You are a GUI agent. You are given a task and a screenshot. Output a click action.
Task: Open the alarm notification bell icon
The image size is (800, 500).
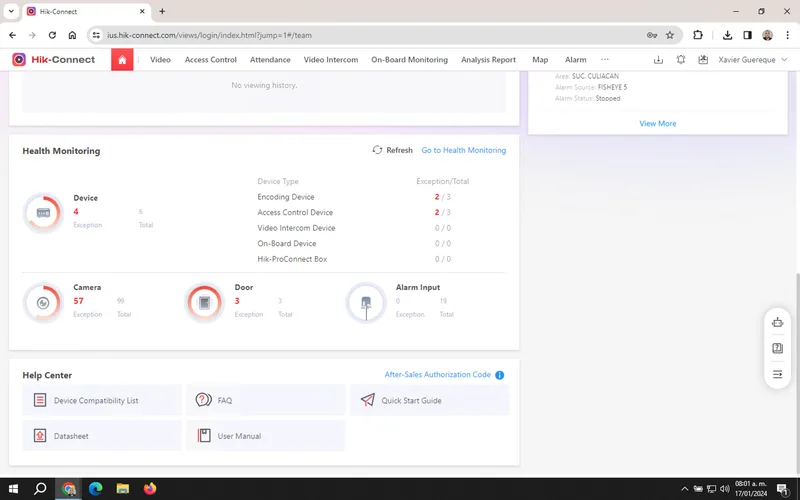click(681, 60)
